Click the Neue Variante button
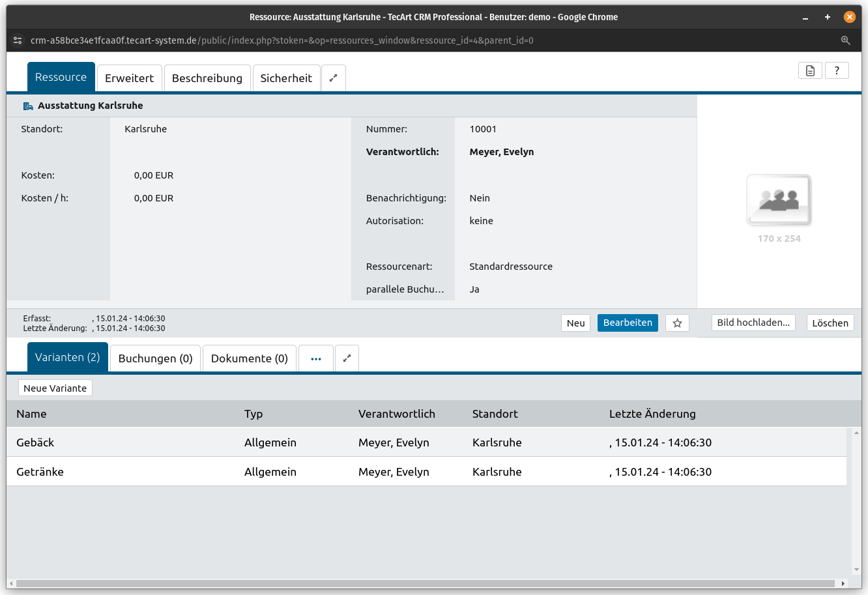868x595 pixels. point(55,388)
